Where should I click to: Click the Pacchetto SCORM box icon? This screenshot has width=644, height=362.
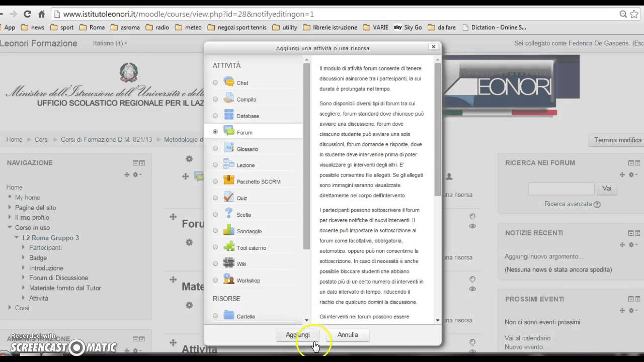(x=229, y=181)
